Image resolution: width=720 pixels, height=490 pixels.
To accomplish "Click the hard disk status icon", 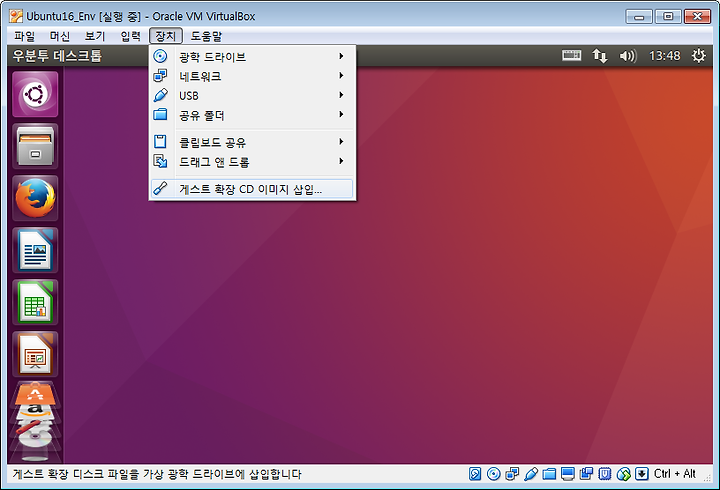I will (475, 473).
